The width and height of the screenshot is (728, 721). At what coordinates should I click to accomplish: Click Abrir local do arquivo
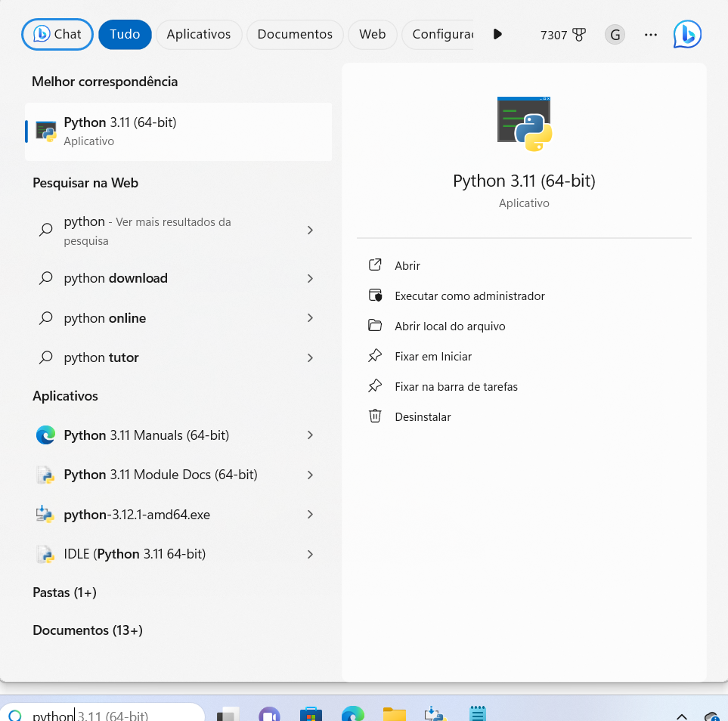click(x=450, y=326)
